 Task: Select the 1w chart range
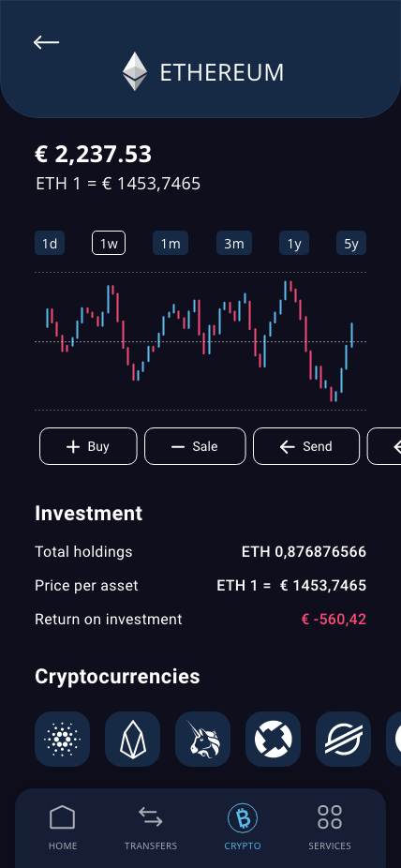pos(109,243)
